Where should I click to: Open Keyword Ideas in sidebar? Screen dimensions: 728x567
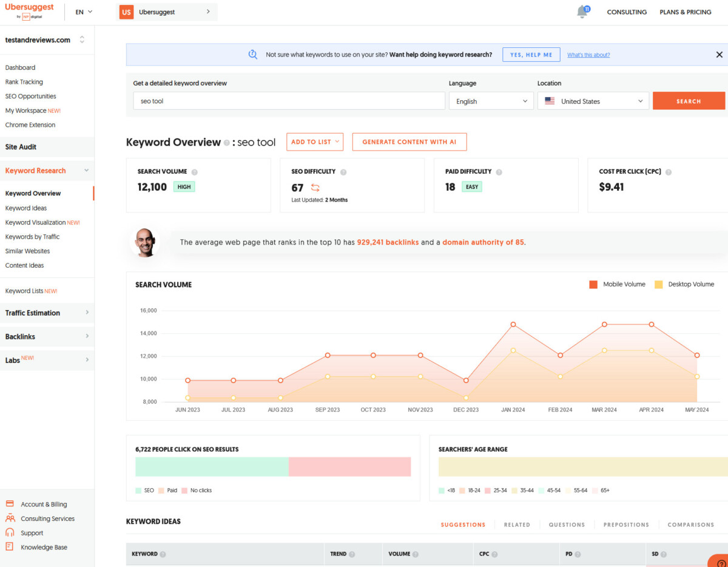click(x=26, y=208)
